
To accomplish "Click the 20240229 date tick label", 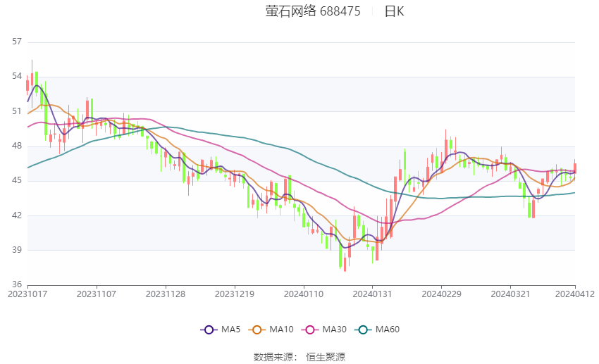I will [x=441, y=294].
